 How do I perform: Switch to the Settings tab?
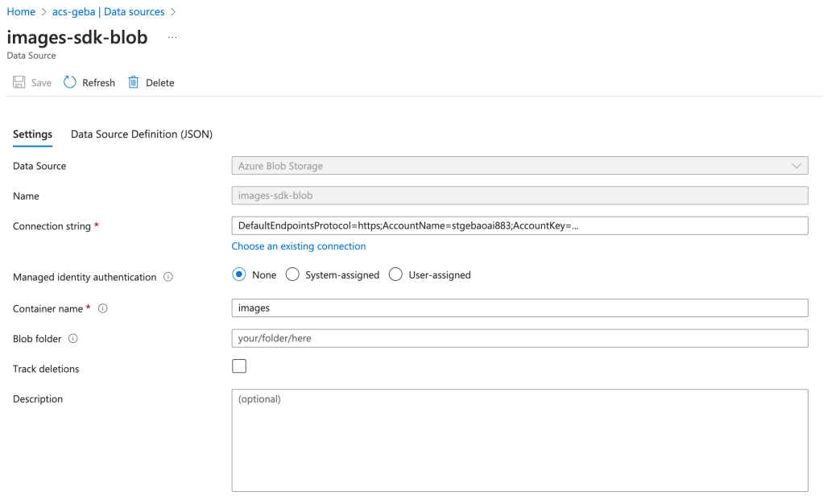[x=32, y=134]
